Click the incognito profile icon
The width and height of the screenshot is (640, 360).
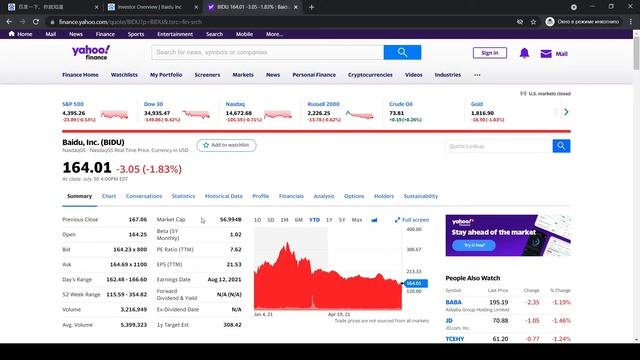(x=550, y=22)
